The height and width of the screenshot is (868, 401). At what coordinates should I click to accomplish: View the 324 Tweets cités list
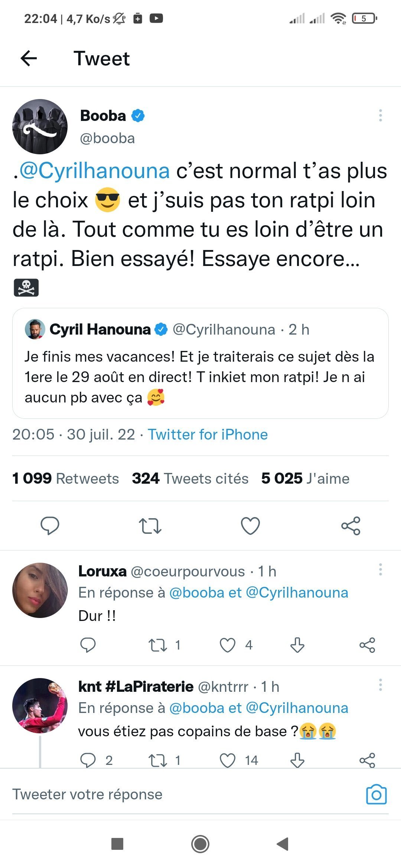[190, 479]
